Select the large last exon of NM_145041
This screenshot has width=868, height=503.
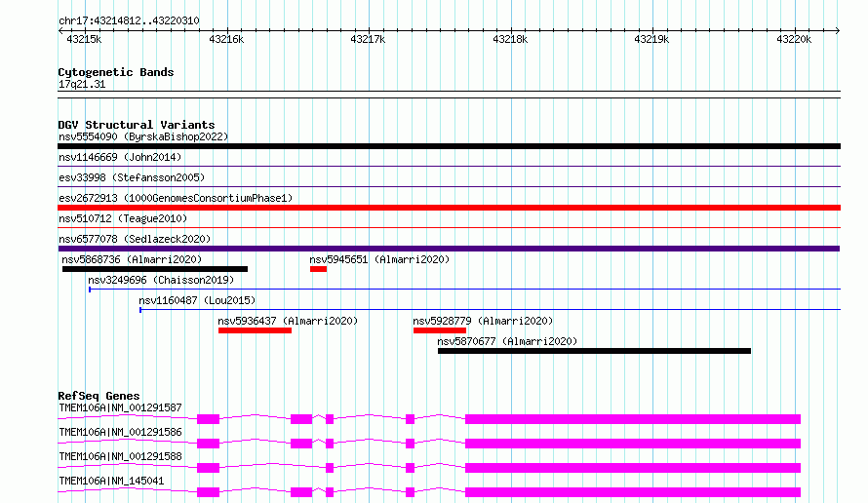tap(633, 492)
